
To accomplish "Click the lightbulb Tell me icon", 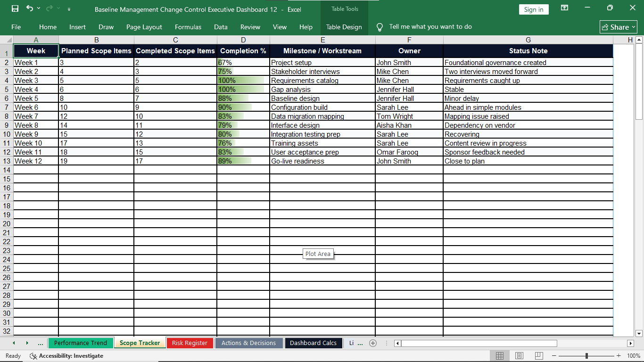I will (380, 27).
